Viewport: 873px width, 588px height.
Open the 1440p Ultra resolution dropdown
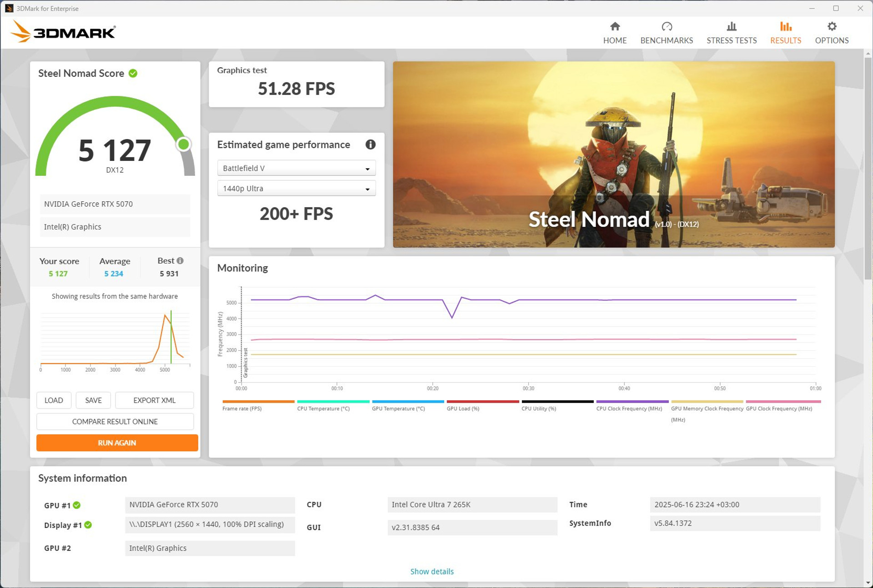pos(296,188)
